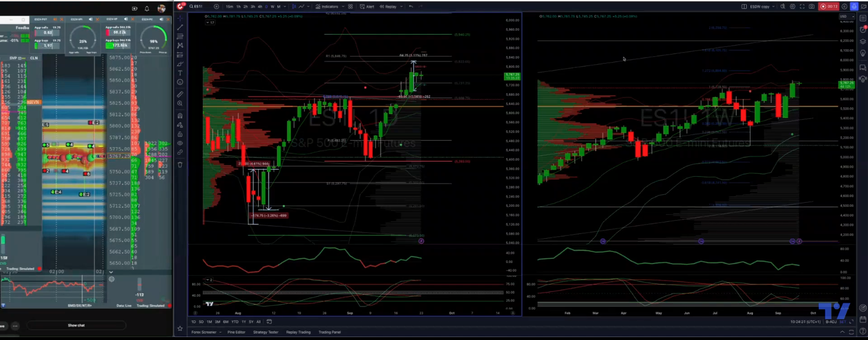The image size is (868, 340).
Task: Stop the red recording timer button
Action: pos(829,6)
